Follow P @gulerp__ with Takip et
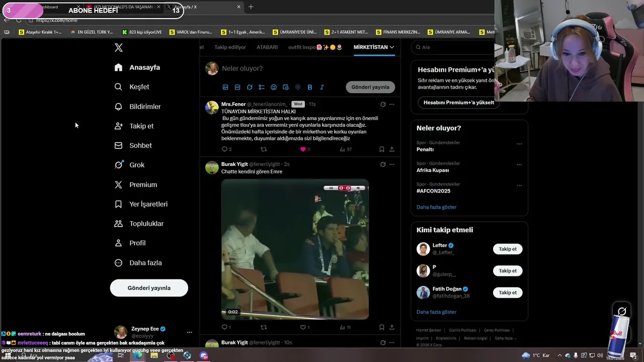The image size is (644, 362). (x=508, y=271)
